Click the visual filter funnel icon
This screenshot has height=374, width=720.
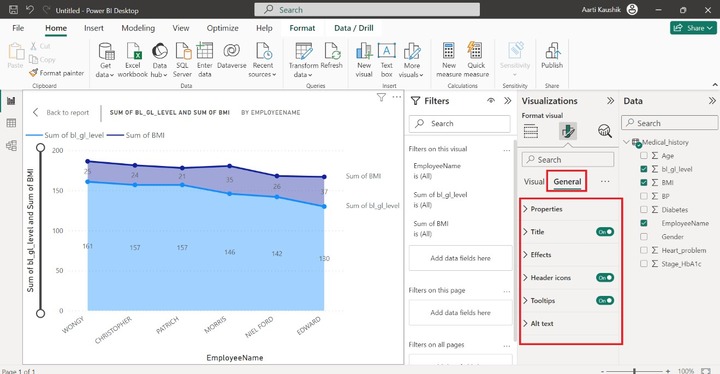(381, 97)
